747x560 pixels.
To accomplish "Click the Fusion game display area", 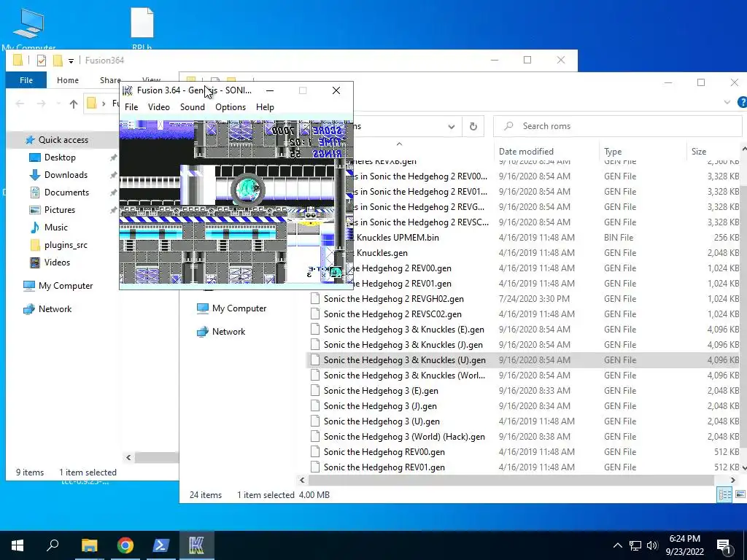I will pyautogui.click(x=236, y=201).
